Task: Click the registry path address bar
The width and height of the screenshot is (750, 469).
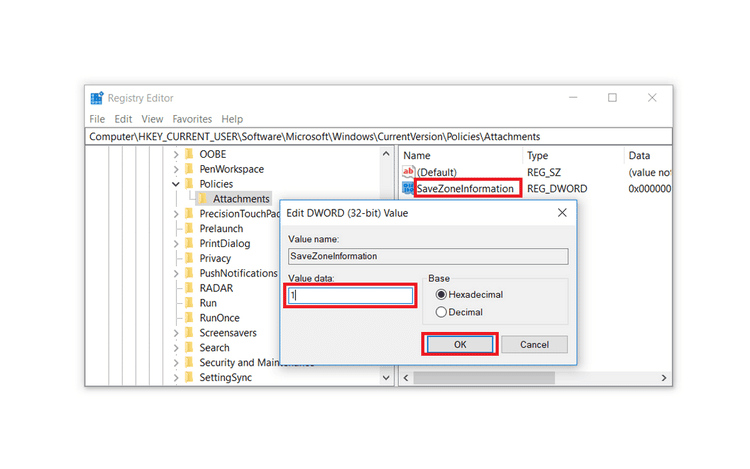Action: coord(378,137)
